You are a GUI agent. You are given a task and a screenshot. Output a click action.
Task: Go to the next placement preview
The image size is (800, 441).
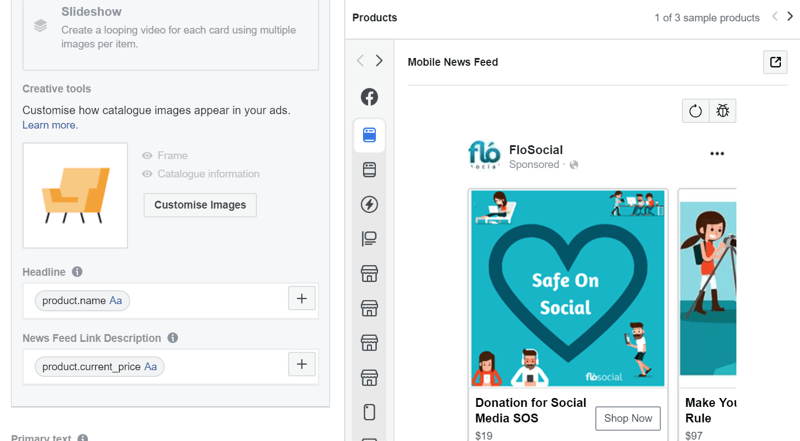tap(379, 61)
